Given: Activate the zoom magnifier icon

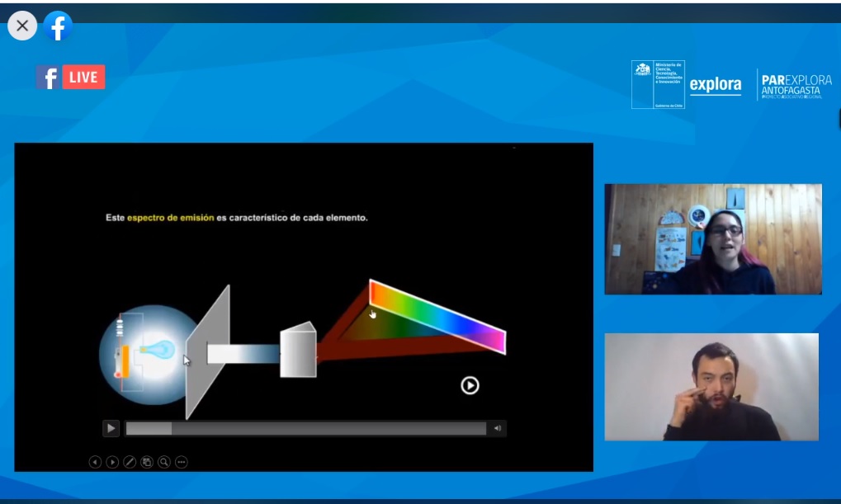Looking at the screenshot, I should click(164, 462).
